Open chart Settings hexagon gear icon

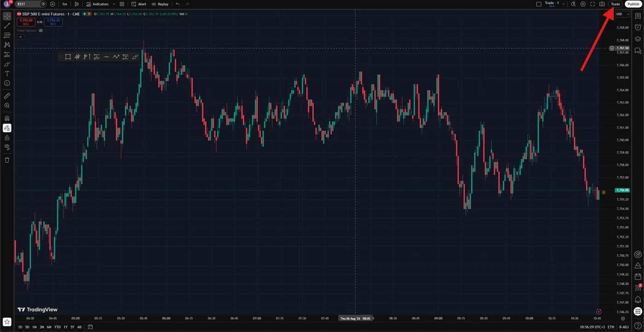[583, 4]
